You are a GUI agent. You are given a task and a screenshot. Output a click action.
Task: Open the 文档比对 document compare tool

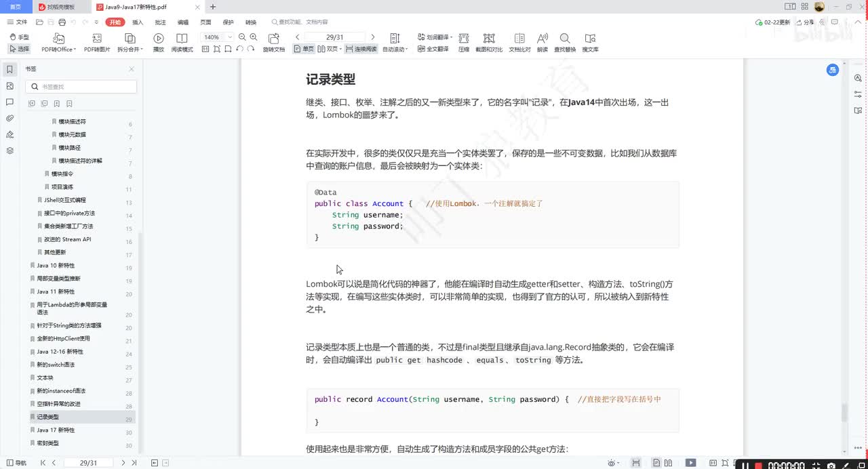click(x=520, y=43)
